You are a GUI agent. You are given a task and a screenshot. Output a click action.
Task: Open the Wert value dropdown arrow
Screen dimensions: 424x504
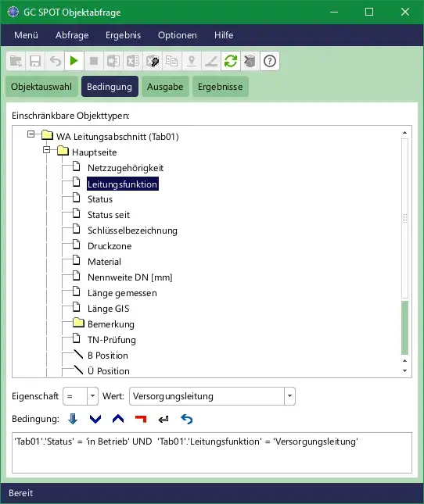coord(289,396)
